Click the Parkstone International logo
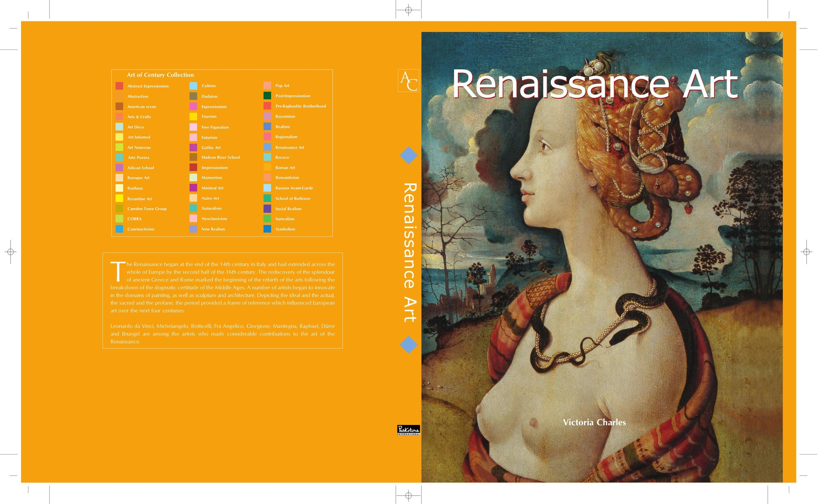 [x=408, y=430]
